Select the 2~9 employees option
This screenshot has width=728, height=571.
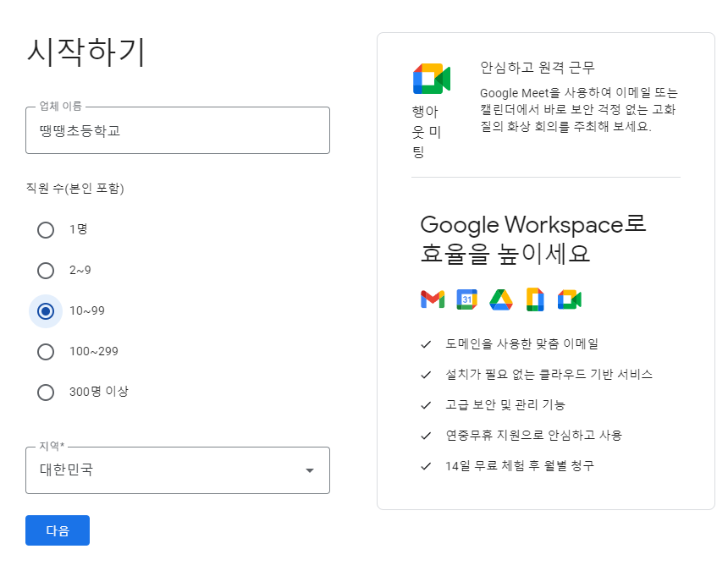[x=46, y=271]
